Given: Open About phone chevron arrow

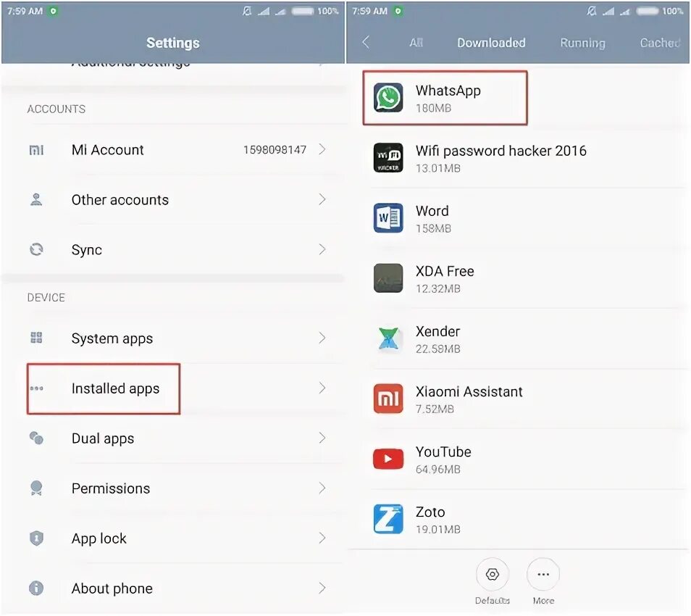Looking at the screenshot, I should tap(322, 588).
